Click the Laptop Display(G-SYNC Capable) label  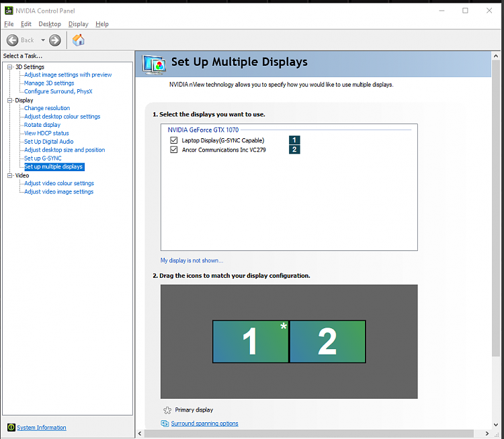(223, 140)
